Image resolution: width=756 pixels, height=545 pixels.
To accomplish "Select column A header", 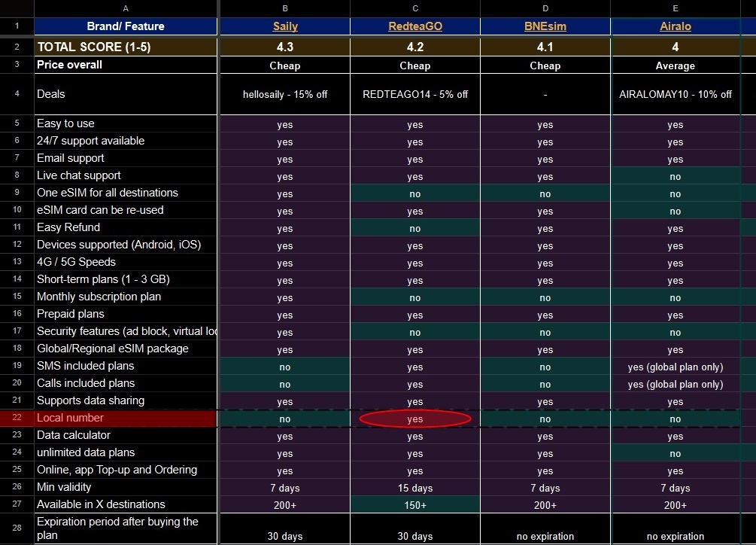I will click(125, 8).
